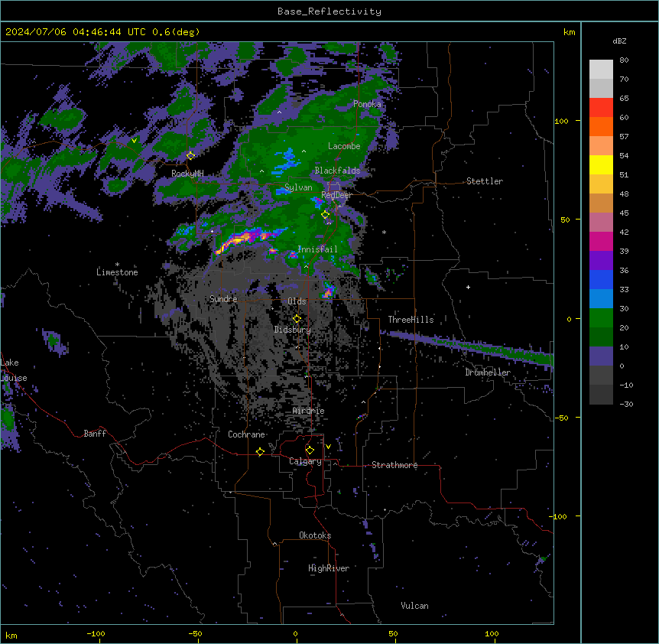Select the yellow diamond marker below RedDeer
659x644 pixels.
coord(326,214)
